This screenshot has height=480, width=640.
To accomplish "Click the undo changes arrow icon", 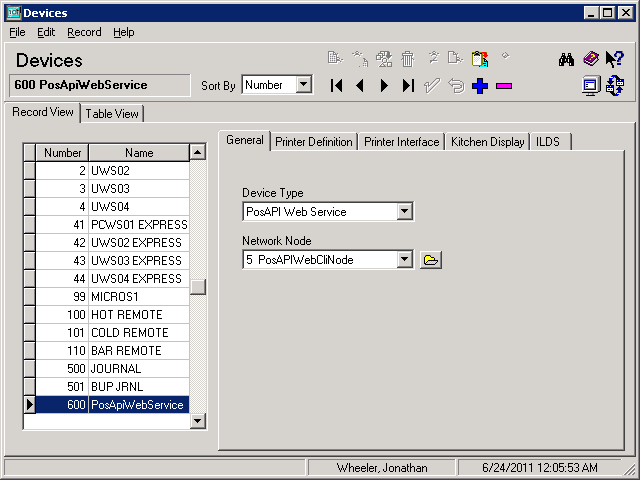I will 456,86.
